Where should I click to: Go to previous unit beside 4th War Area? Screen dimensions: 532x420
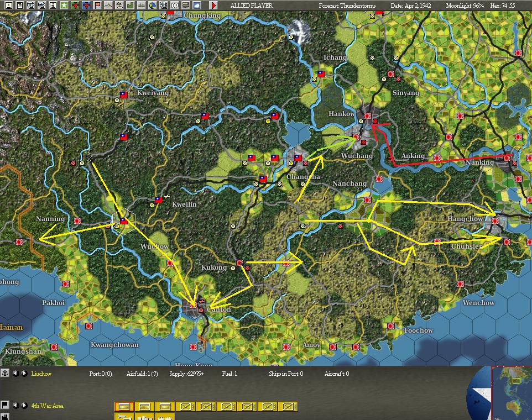pyautogui.click(x=15, y=405)
